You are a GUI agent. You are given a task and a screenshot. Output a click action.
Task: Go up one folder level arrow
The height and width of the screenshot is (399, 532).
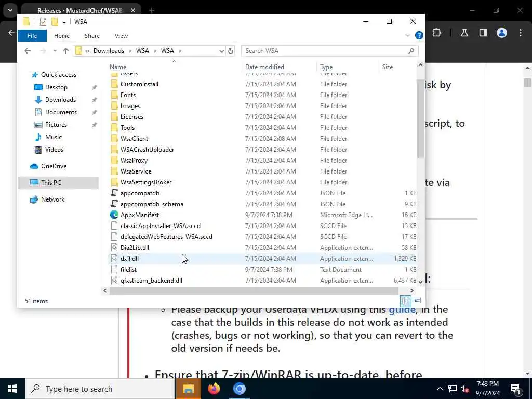tap(66, 51)
